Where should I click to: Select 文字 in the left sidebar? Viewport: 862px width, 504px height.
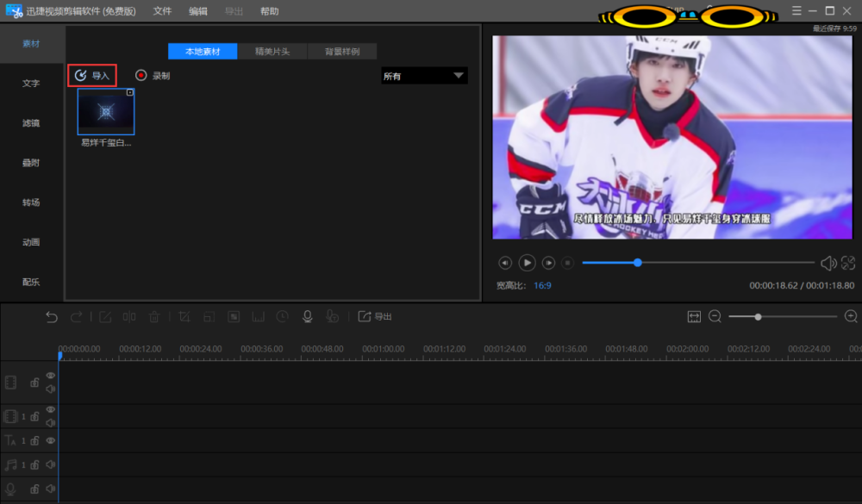coord(31,84)
